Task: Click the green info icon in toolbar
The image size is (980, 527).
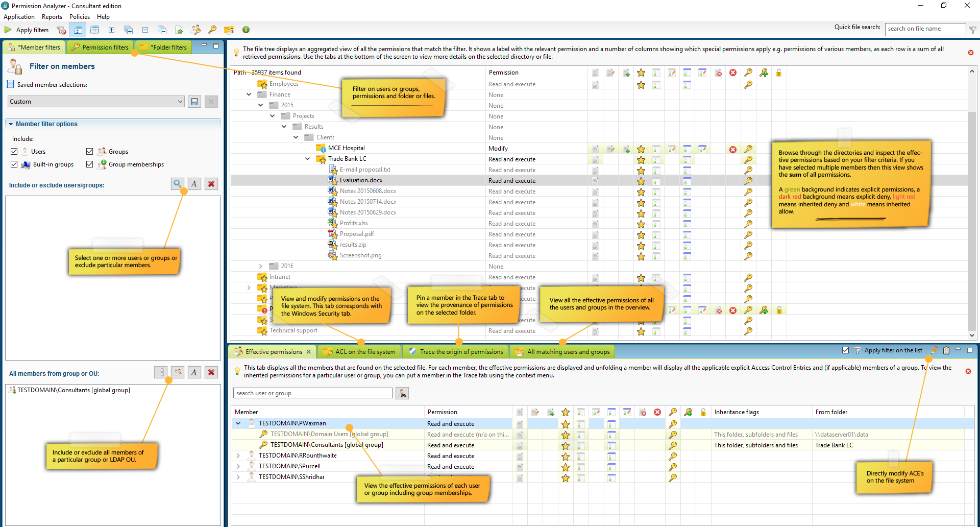Action: pyautogui.click(x=246, y=30)
